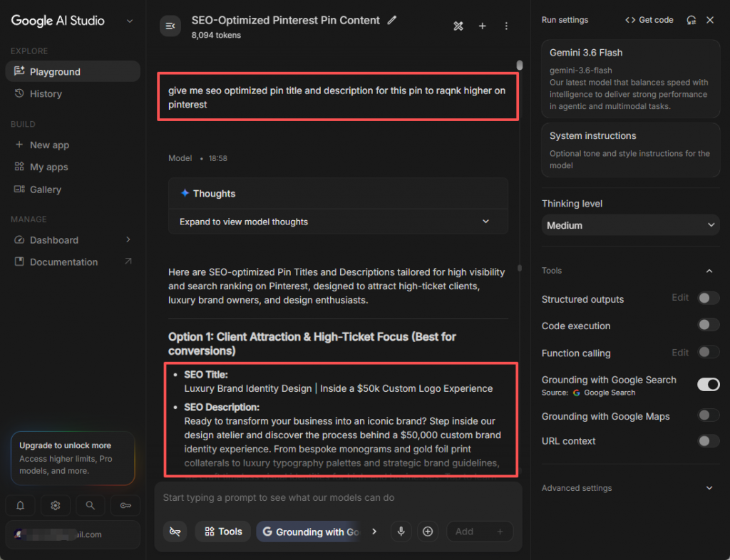Edit Function calling declarations
This screenshot has height=560, width=730.
click(680, 353)
